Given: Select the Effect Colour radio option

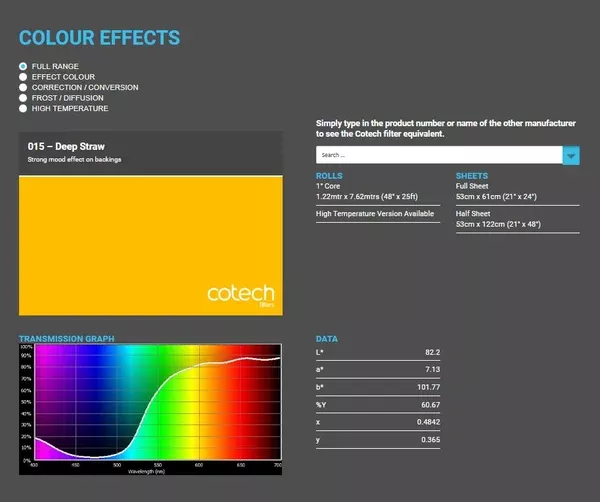Looking at the screenshot, I should point(23,77).
